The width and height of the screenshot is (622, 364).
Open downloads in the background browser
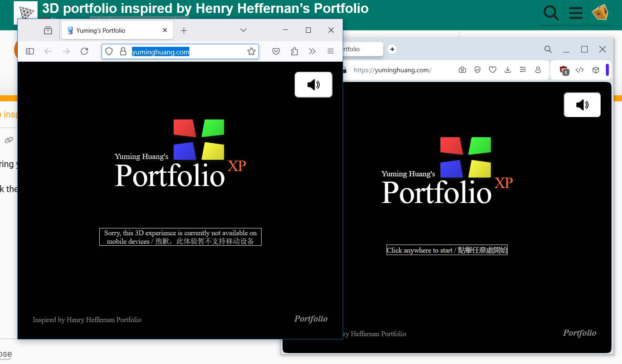508,70
